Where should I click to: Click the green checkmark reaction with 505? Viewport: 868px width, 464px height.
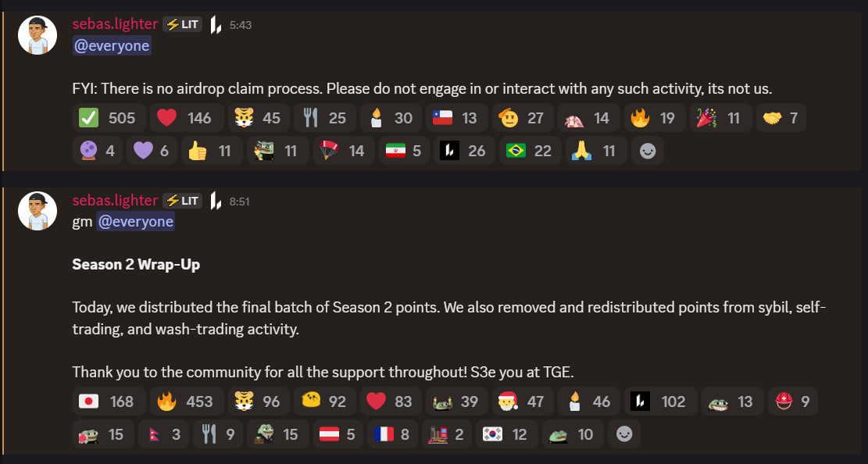[108, 118]
